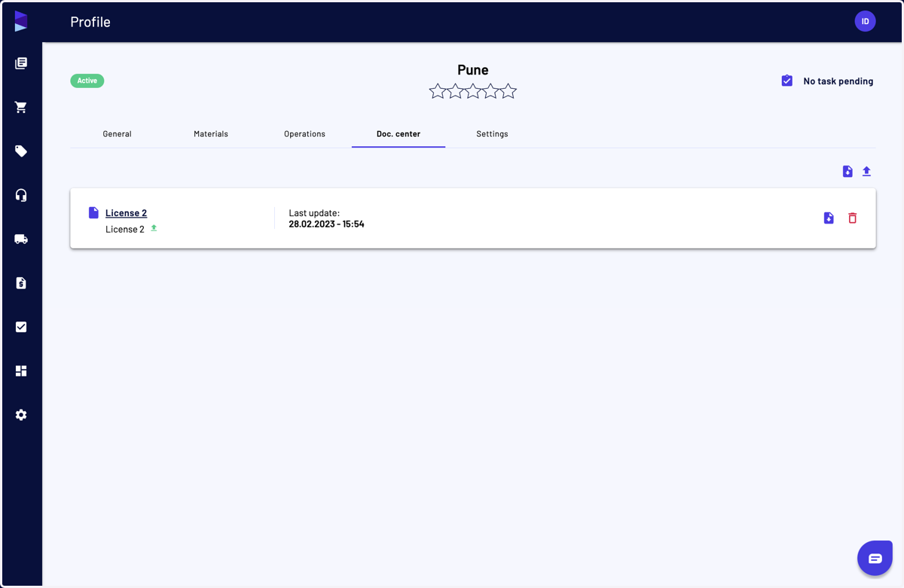Switch to the General tab
The height and width of the screenshot is (588, 904).
tap(118, 134)
